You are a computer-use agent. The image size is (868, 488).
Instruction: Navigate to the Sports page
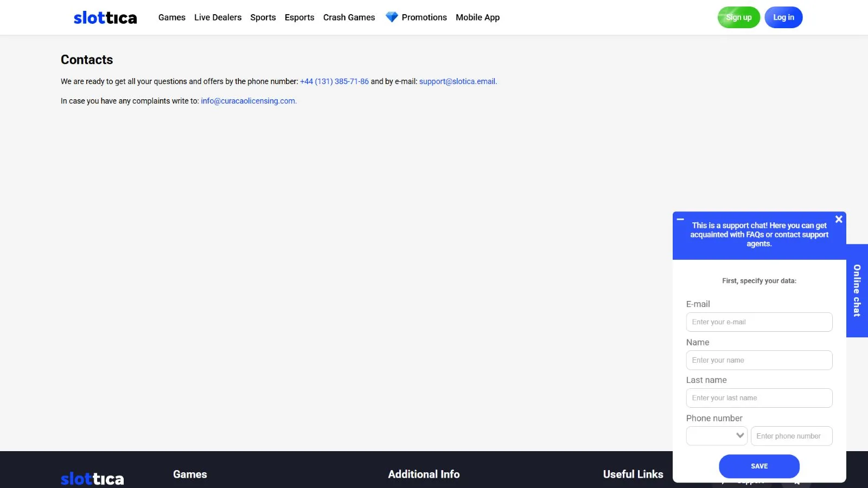click(263, 17)
